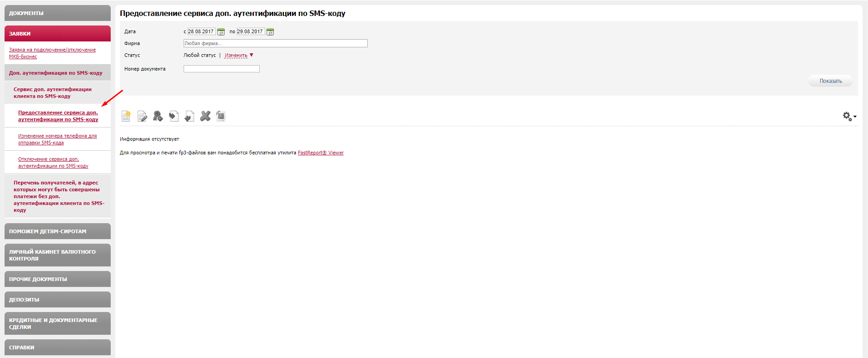
Task: Open Предоставление сервиса доп. аутентификации link
Action: click(x=58, y=116)
